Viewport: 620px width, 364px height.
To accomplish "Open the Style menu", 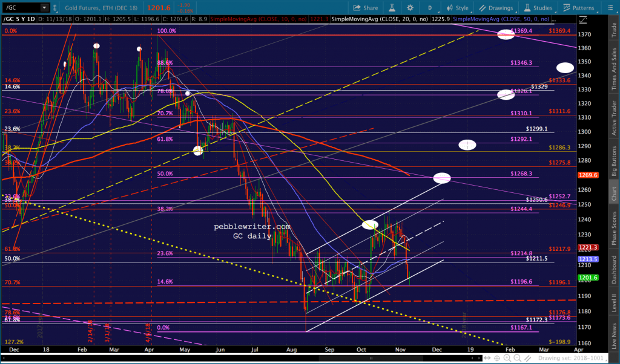I will point(458,7).
